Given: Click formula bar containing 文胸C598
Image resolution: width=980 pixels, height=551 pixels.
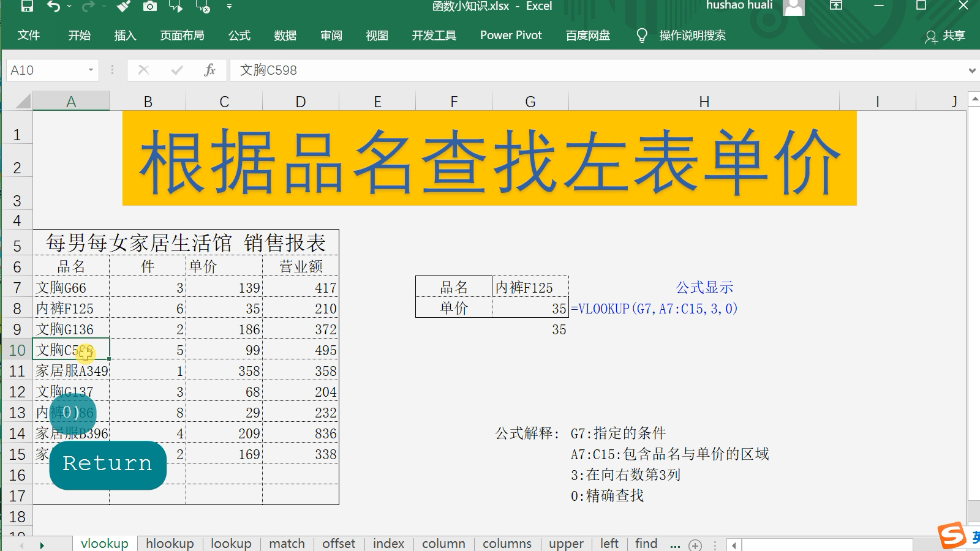Looking at the screenshot, I should [597, 70].
